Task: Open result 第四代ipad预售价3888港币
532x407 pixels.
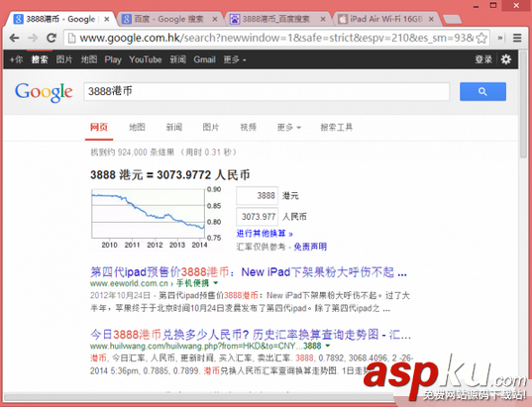Action: 249,272
